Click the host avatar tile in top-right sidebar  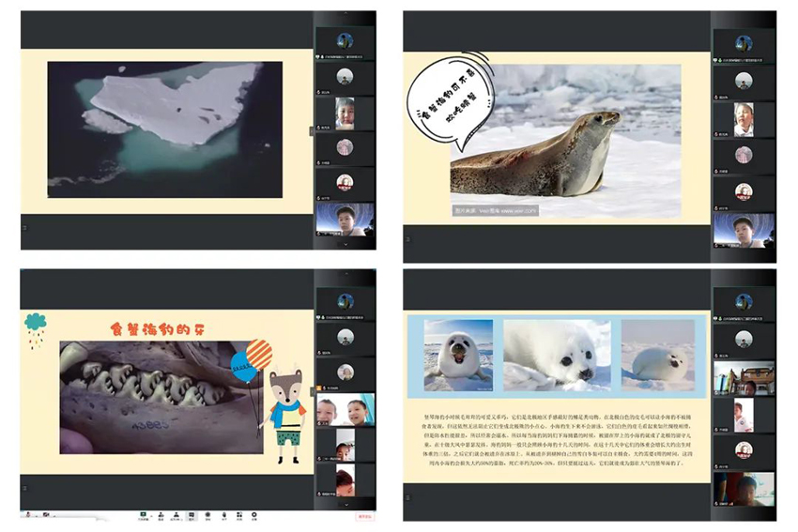(x=744, y=41)
